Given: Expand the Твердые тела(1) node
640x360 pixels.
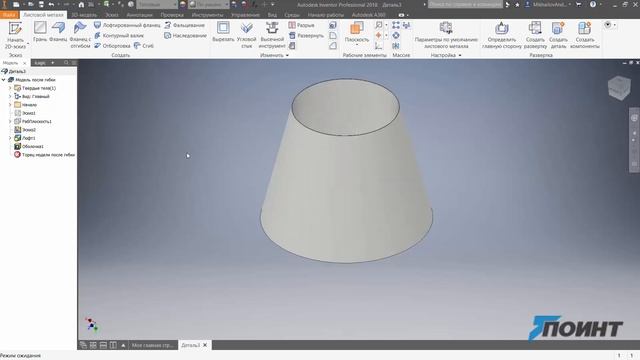Looking at the screenshot, I should (x=10, y=88).
